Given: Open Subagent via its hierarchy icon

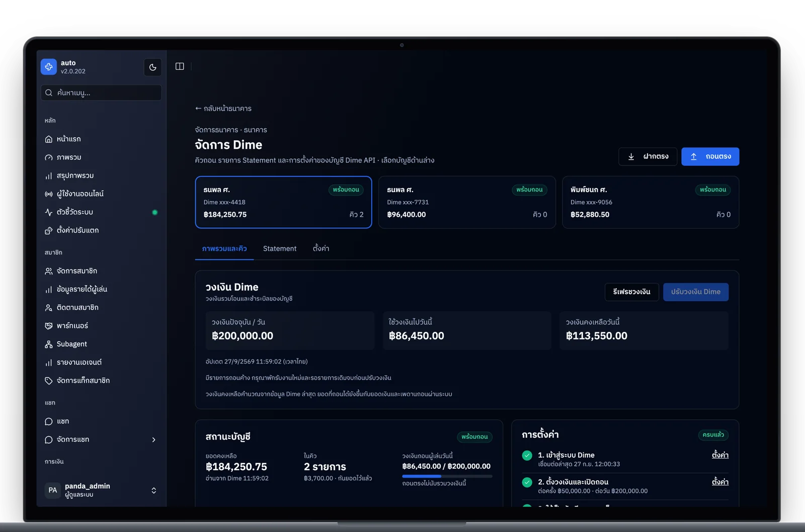Looking at the screenshot, I should 49,344.
